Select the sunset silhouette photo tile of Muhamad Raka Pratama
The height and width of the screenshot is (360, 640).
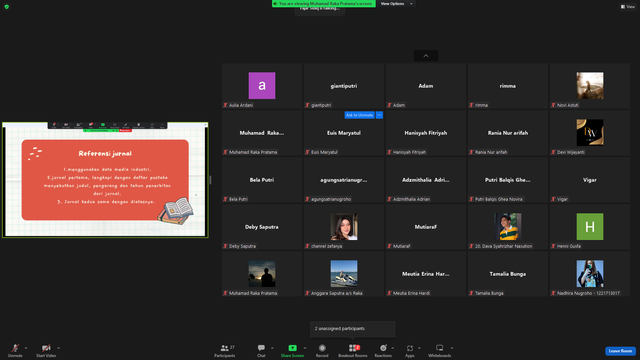click(262, 273)
